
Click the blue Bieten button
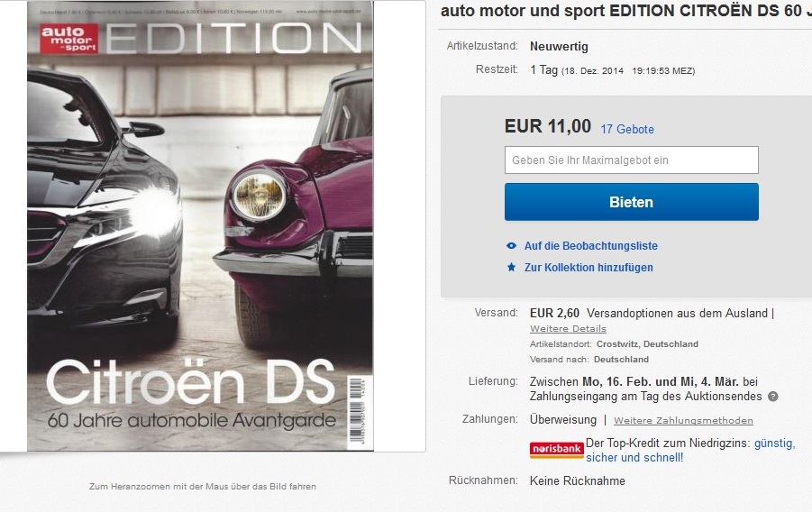(x=631, y=202)
